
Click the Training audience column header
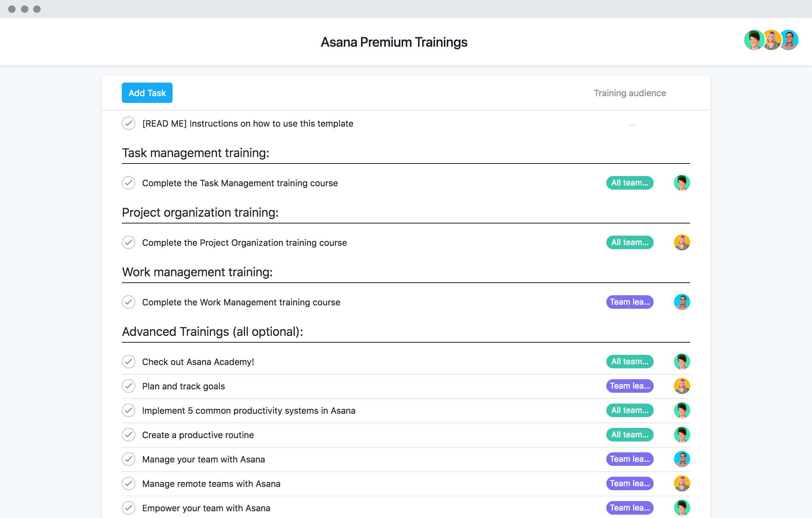point(630,93)
